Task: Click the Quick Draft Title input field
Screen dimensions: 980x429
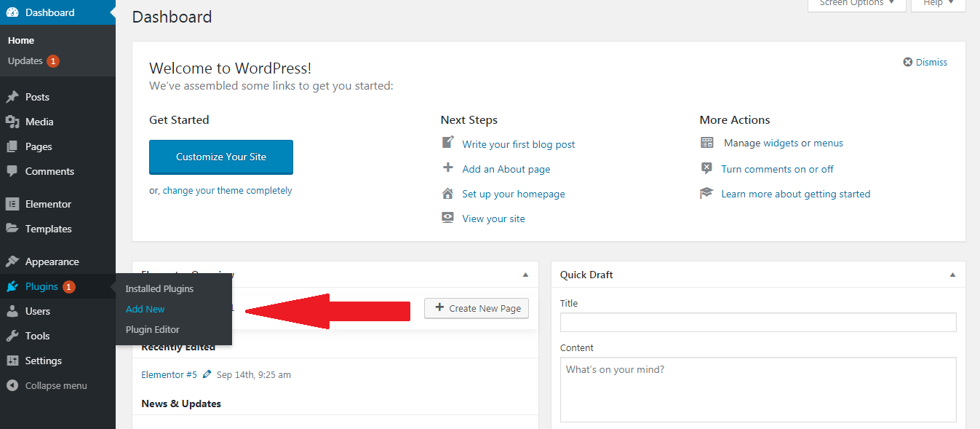Action: click(x=758, y=323)
